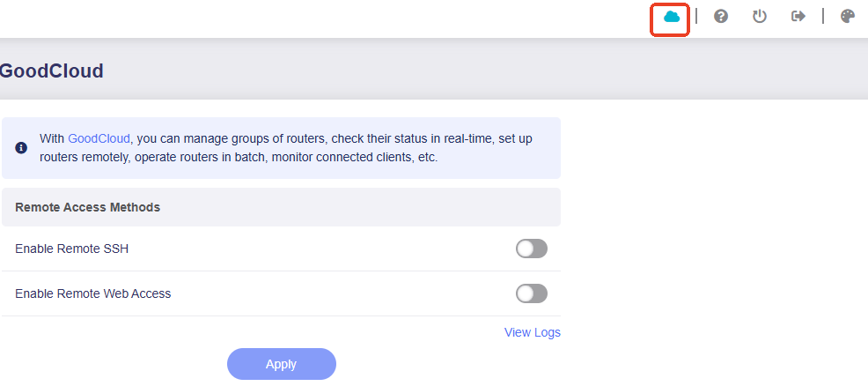Open the GoodCloud hyperlink in the banner
Viewport: 868px width, 386px height.
point(99,138)
